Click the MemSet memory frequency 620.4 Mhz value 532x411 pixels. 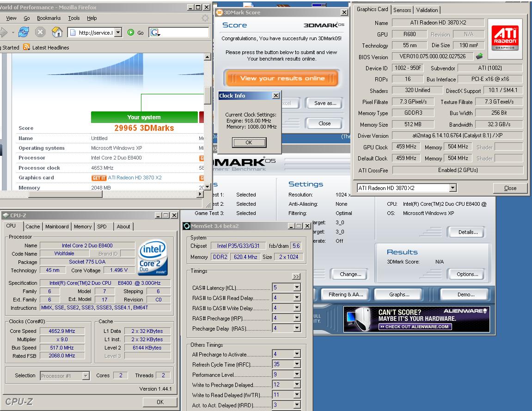[x=245, y=257]
